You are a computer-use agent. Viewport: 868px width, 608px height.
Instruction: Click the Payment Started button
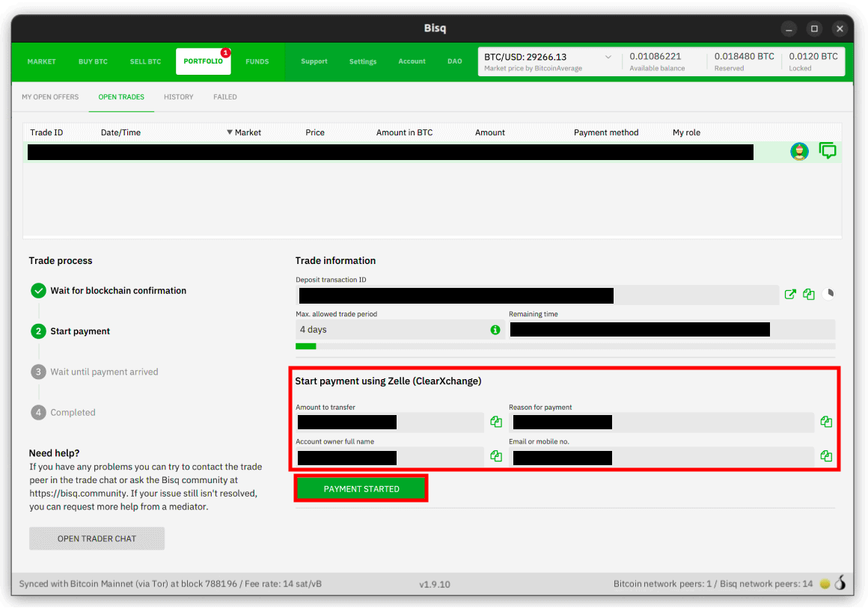pyautogui.click(x=361, y=488)
